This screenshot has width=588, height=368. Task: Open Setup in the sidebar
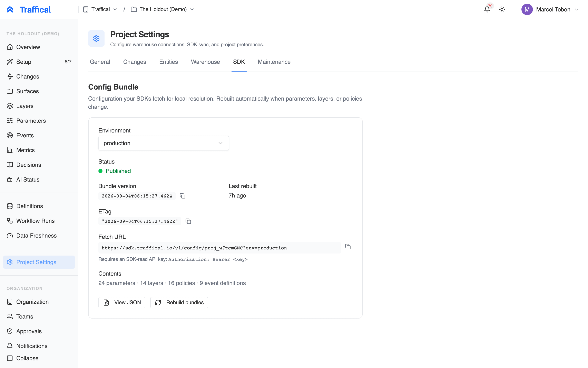coord(39,62)
